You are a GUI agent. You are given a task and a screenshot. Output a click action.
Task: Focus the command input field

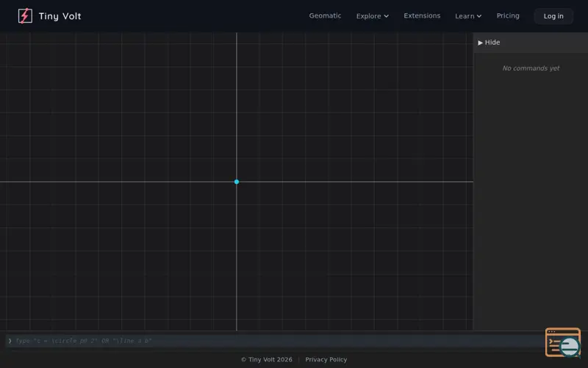[x=273, y=341]
